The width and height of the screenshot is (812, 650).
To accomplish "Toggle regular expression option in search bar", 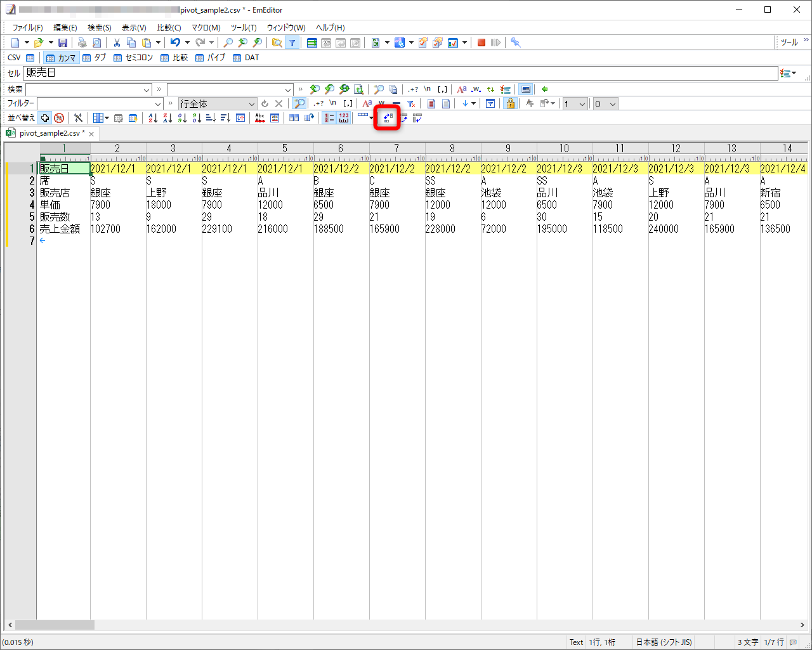I will coord(413,89).
